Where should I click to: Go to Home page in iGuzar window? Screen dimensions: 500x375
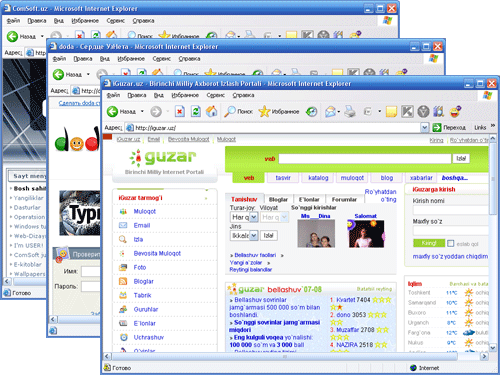click(x=211, y=111)
